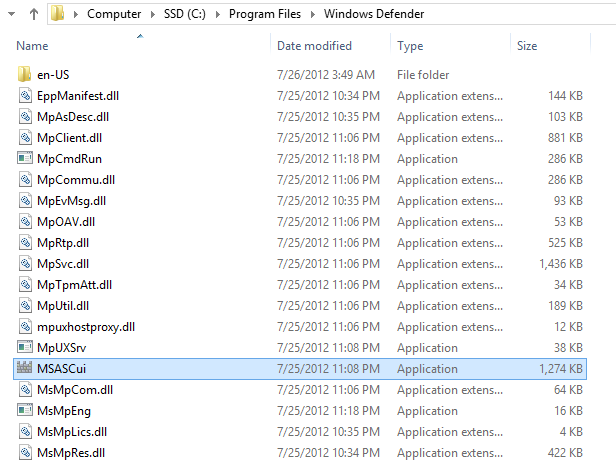Sort files by Size column header

point(527,46)
